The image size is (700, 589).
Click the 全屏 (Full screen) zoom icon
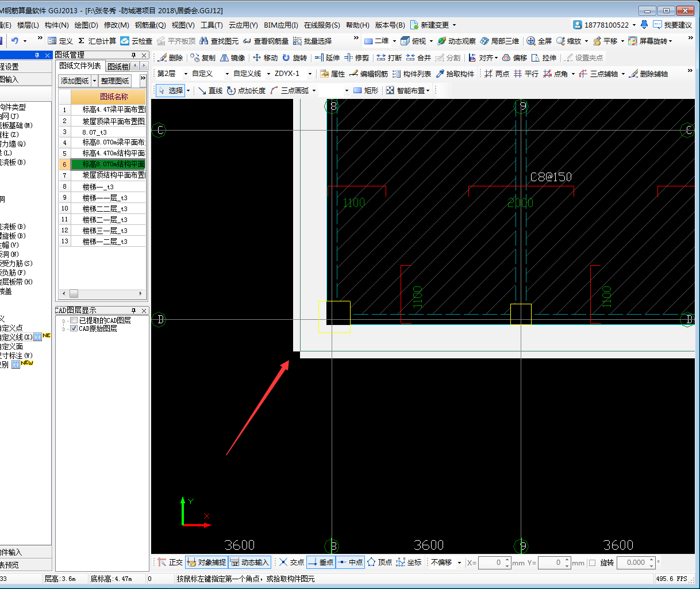(531, 41)
